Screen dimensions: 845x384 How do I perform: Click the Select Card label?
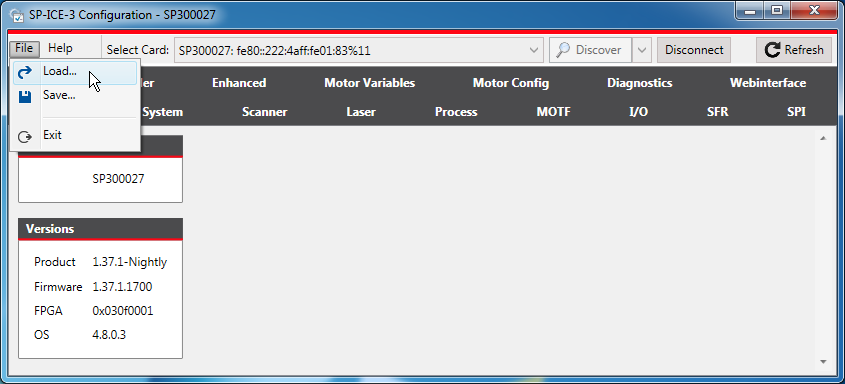[137, 50]
